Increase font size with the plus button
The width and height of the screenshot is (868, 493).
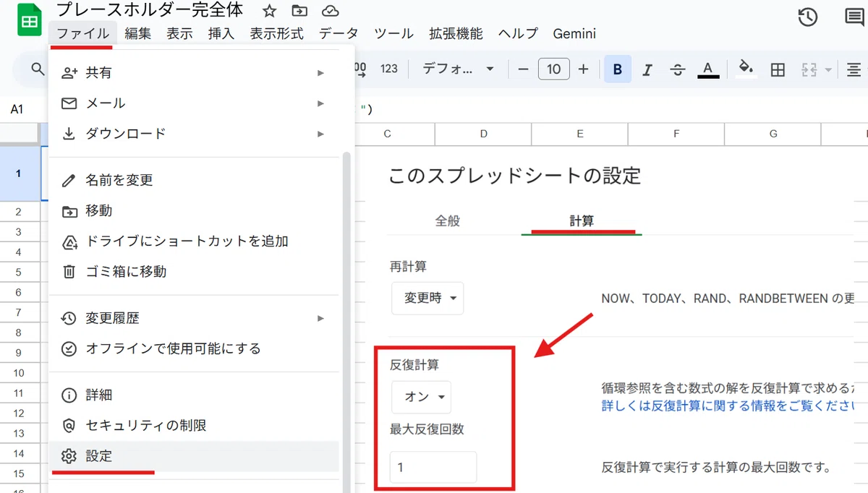(x=584, y=69)
